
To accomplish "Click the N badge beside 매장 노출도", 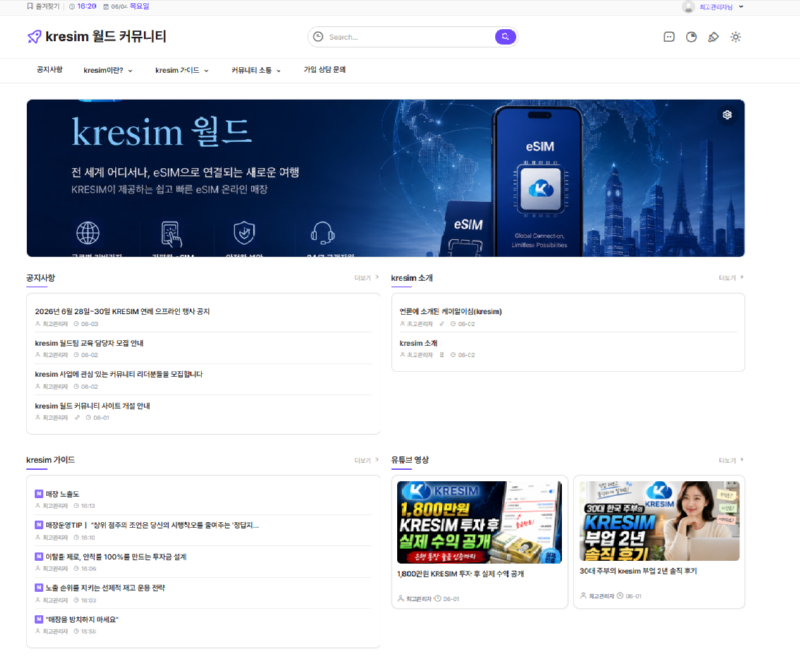I will (39, 494).
